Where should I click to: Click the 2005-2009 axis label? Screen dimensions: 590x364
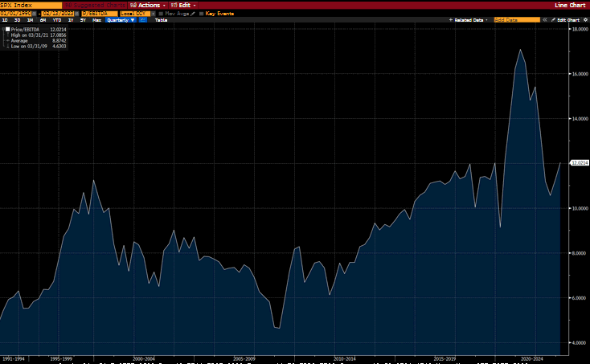(x=244, y=358)
